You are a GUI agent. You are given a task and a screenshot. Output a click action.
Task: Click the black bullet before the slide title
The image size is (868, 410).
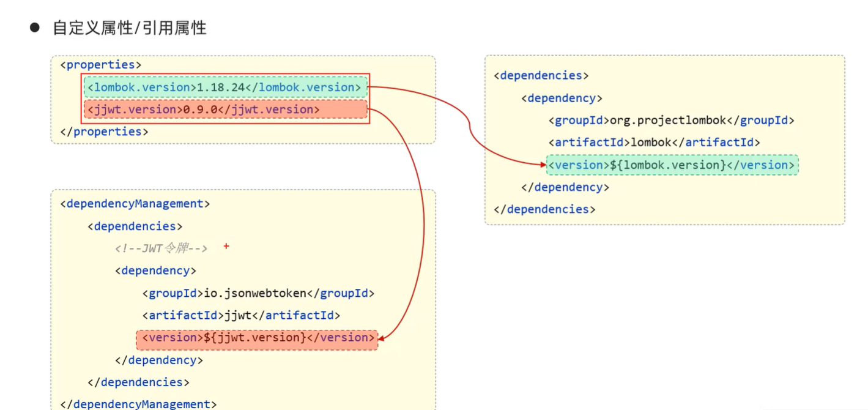tap(35, 28)
